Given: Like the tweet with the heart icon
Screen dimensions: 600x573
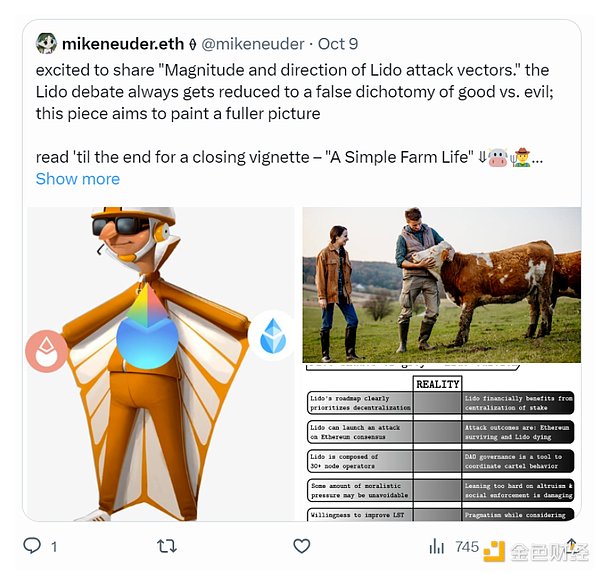Looking at the screenshot, I should [x=301, y=546].
